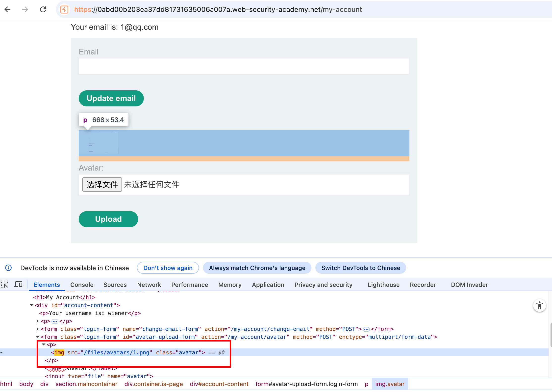Click the site security warning icon
The height and width of the screenshot is (392, 552).
(x=64, y=9)
